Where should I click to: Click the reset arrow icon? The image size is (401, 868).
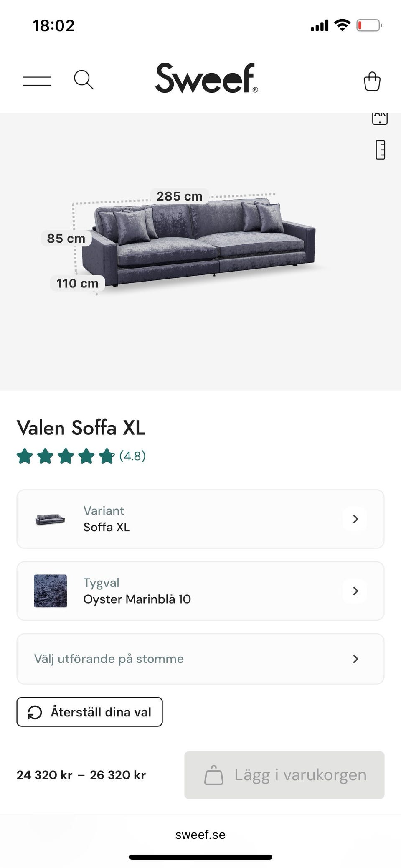click(x=35, y=712)
